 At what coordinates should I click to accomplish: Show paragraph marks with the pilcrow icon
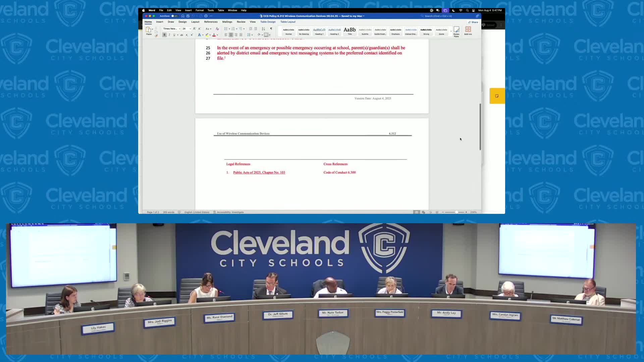pyautogui.click(x=271, y=29)
